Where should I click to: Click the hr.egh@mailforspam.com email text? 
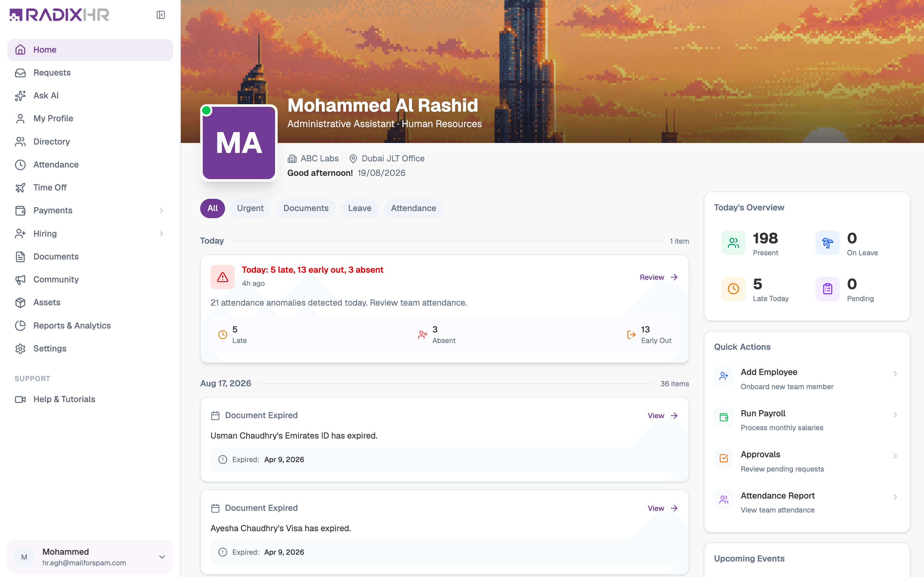pos(84,563)
